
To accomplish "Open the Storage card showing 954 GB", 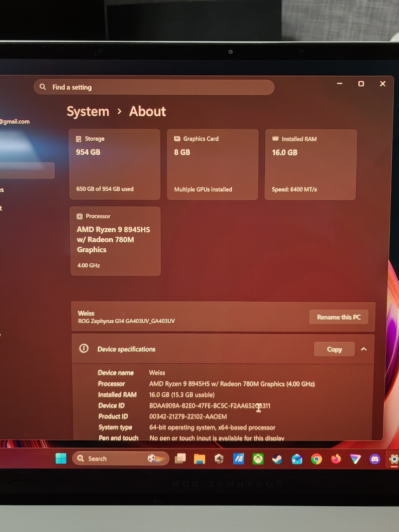I will pyautogui.click(x=115, y=164).
